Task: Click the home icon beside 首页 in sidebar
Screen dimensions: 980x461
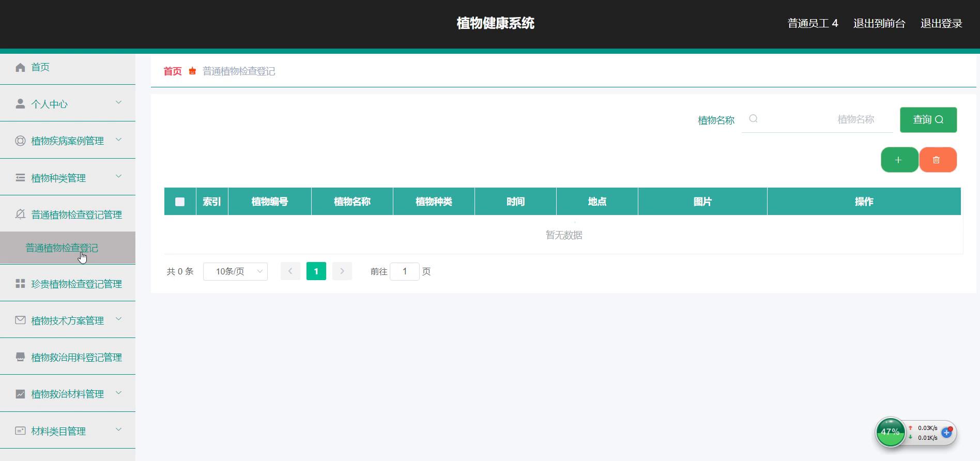Action: pyautogui.click(x=20, y=67)
